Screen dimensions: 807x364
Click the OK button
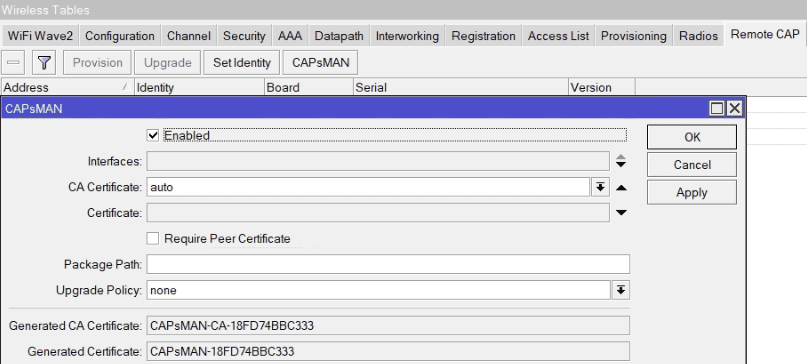coord(692,137)
